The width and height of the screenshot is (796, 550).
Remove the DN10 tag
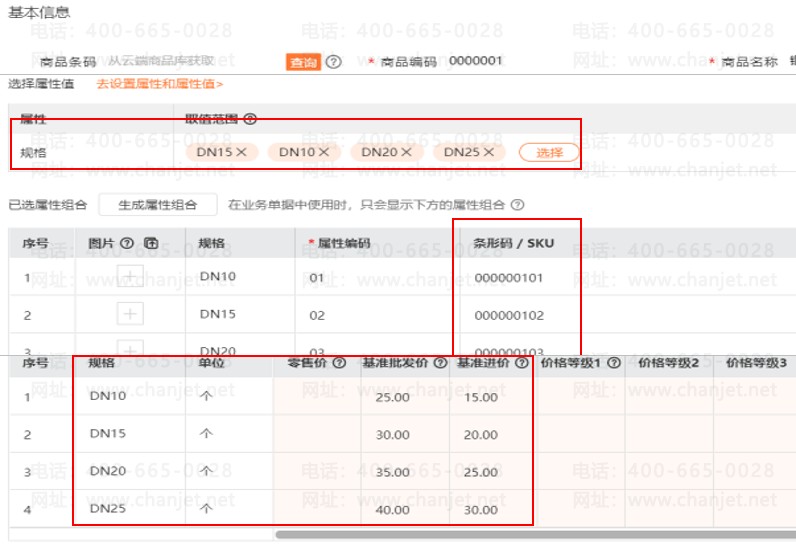point(324,152)
